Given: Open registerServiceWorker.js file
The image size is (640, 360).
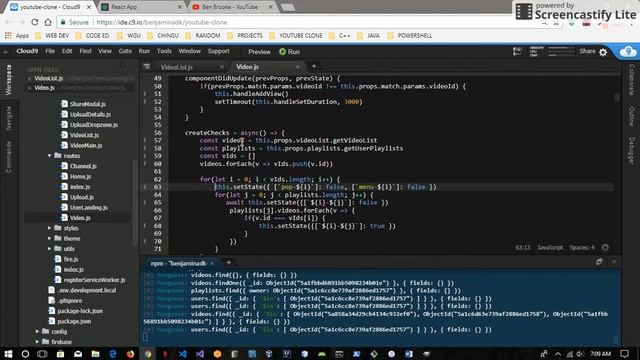Looking at the screenshot, I should coord(94,280).
